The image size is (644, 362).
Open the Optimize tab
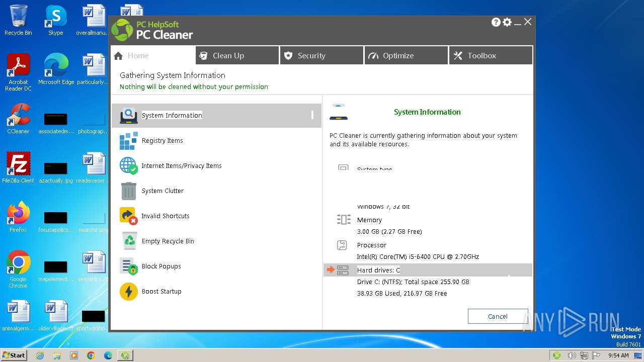click(406, 55)
